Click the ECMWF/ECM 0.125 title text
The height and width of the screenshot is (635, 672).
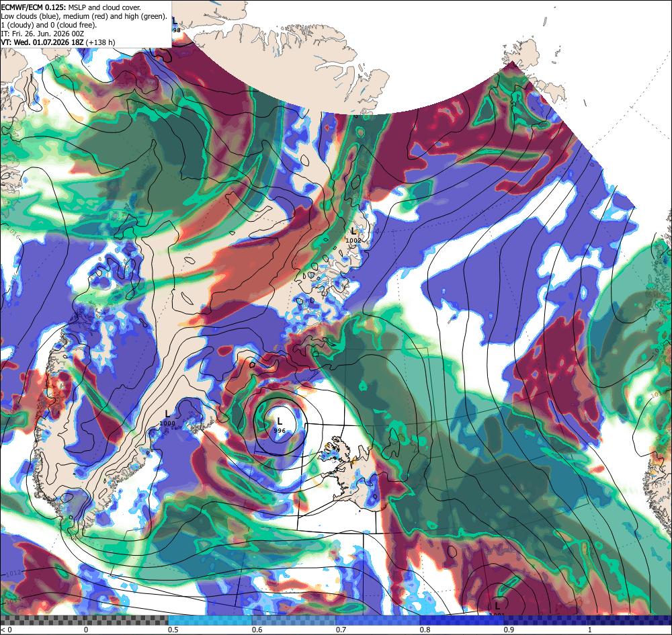coord(33,7)
